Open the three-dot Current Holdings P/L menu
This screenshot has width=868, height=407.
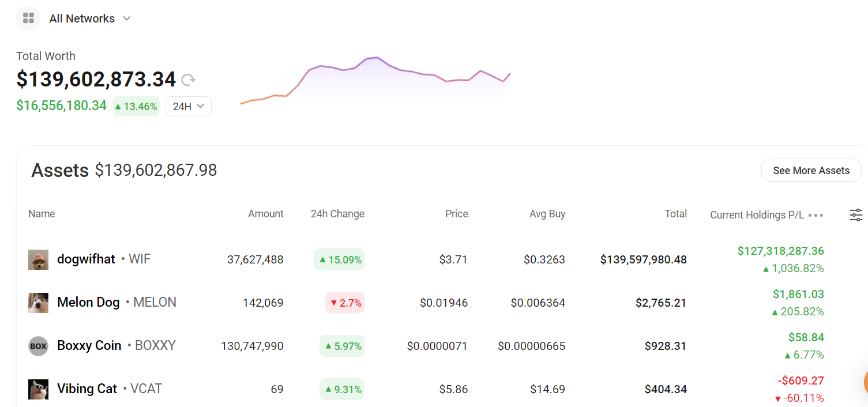(816, 215)
